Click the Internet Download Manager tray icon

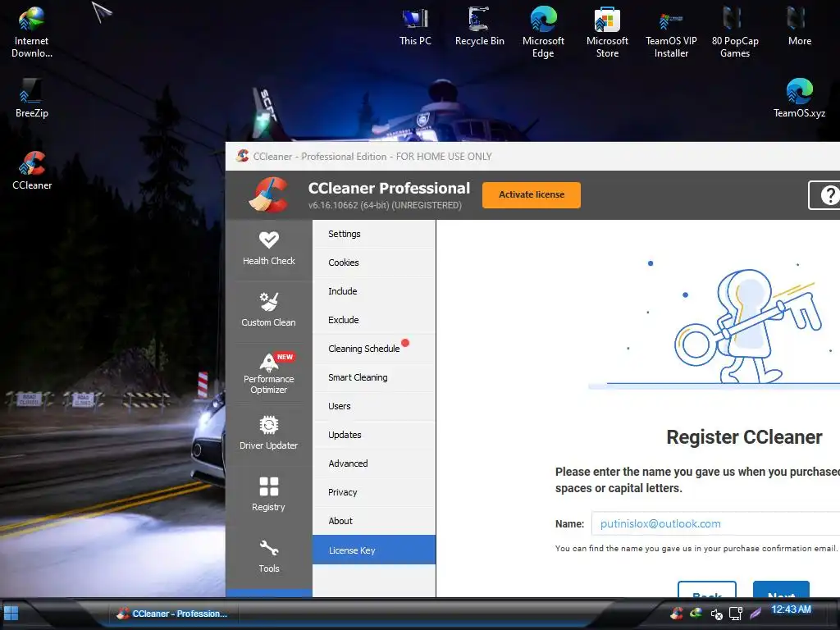click(696, 613)
